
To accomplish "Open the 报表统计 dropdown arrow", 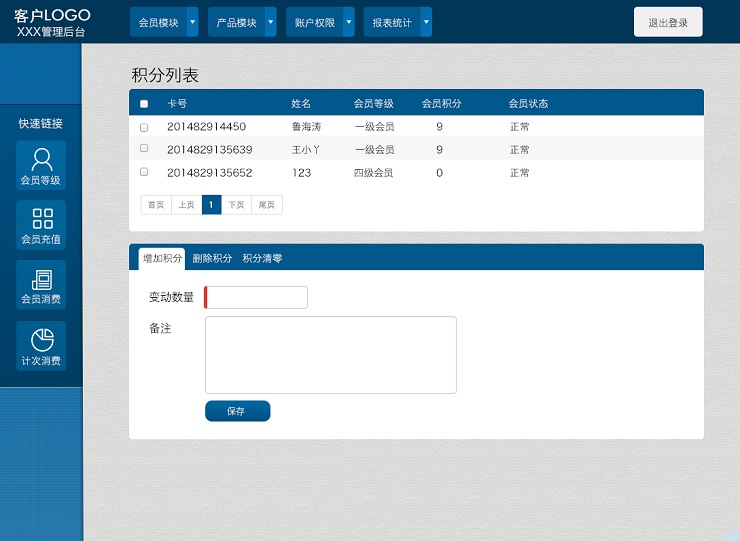I will [426, 22].
